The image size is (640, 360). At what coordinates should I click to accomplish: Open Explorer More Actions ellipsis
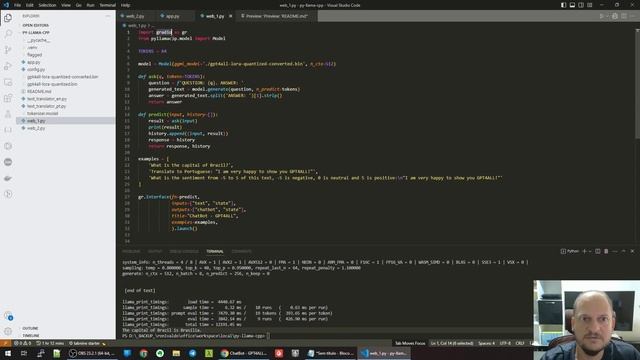[x=108, y=16]
